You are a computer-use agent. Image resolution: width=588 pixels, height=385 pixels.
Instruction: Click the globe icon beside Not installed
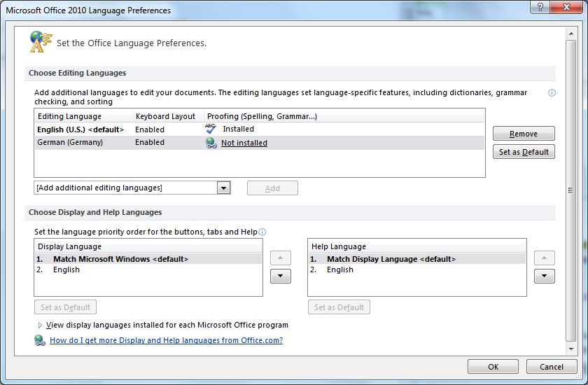211,143
